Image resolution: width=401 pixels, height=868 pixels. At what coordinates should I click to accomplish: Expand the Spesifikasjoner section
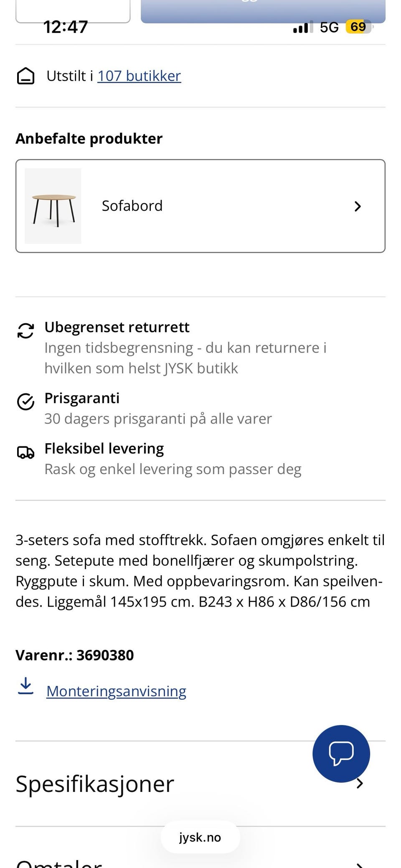200,784
